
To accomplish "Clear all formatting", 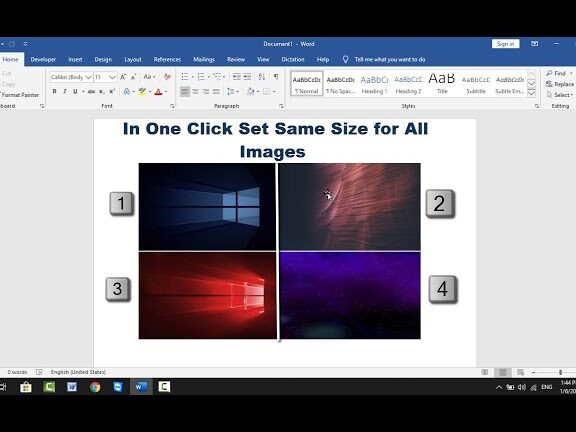I will (167, 77).
